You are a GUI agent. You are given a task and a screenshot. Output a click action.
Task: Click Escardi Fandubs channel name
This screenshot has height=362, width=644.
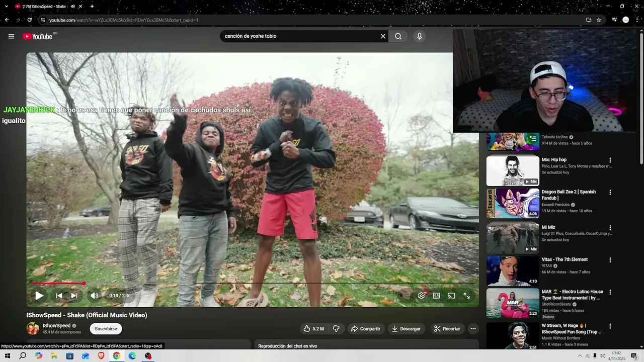click(555, 205)
